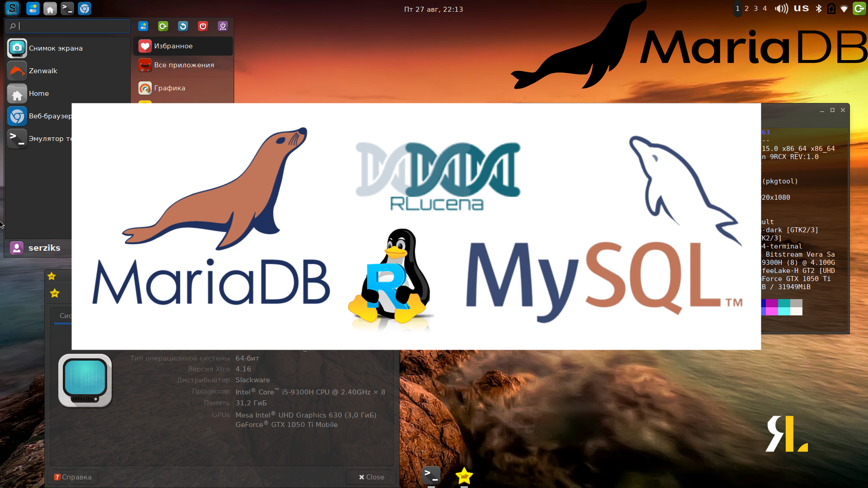
Task: Click the green log out icon in menu
Action: 163,26
